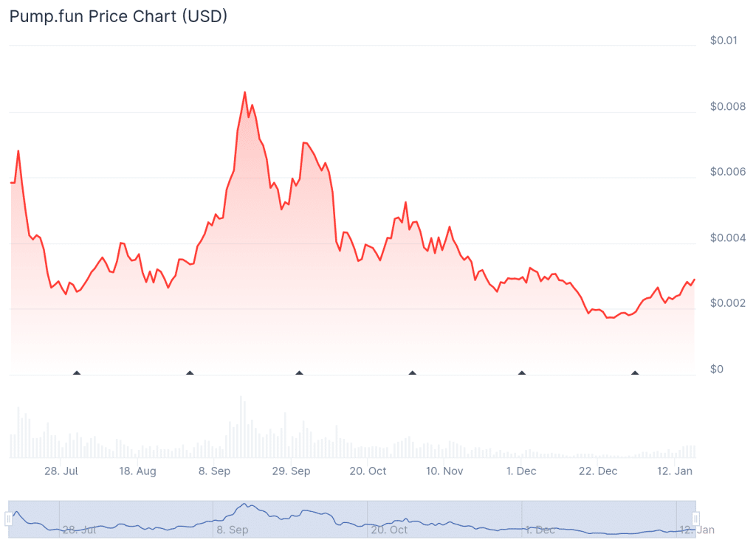Image resolution: width=756 pixels, height=551 pixels.
Task: Click the diamond marker above 28. Jul
Action: pyautogui.click(x=76, y=373)
